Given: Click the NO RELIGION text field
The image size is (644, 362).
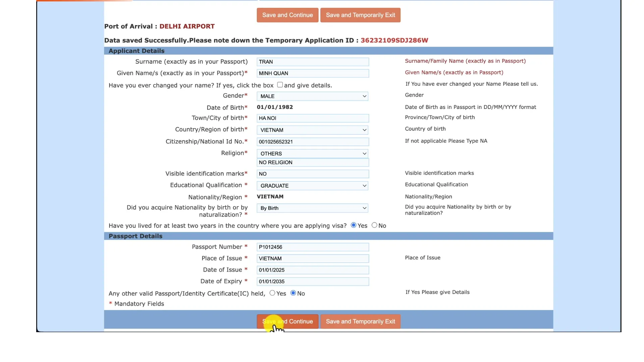Looking at the screenshot, I should pos(313,163).
